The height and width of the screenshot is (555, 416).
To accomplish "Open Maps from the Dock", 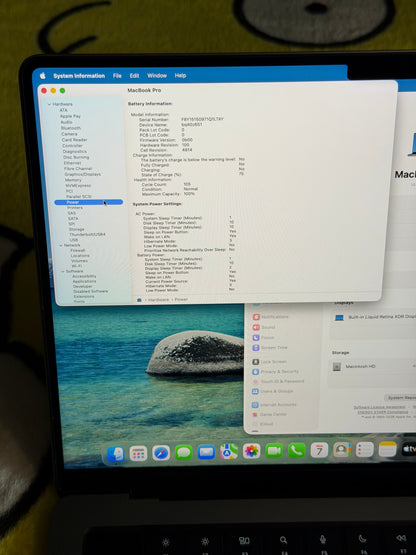I will pyautogui.click(x=229, y=452).
